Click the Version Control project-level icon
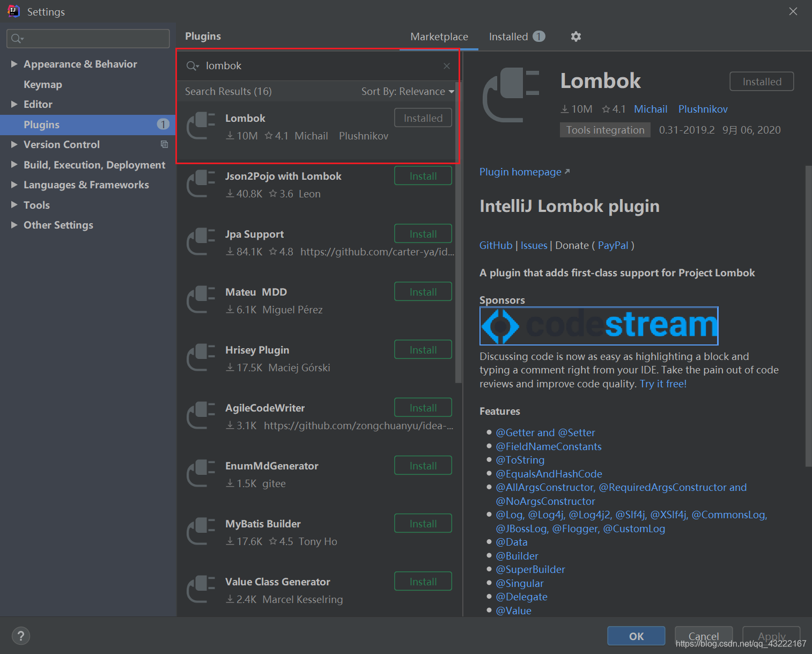 (164, 144)
